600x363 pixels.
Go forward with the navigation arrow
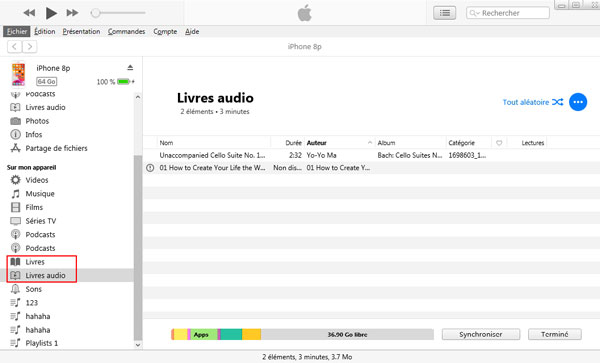tap(29, 47)
